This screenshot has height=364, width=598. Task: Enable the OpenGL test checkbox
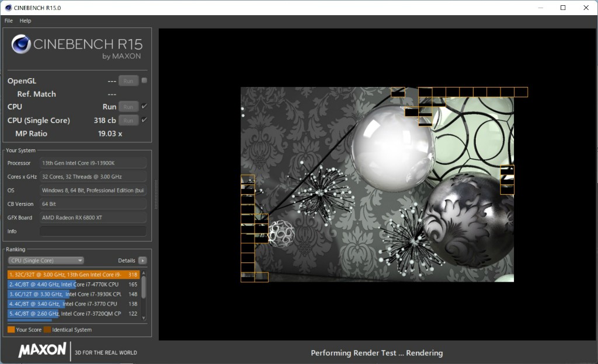pyautogui.click(x=144, y=80)
